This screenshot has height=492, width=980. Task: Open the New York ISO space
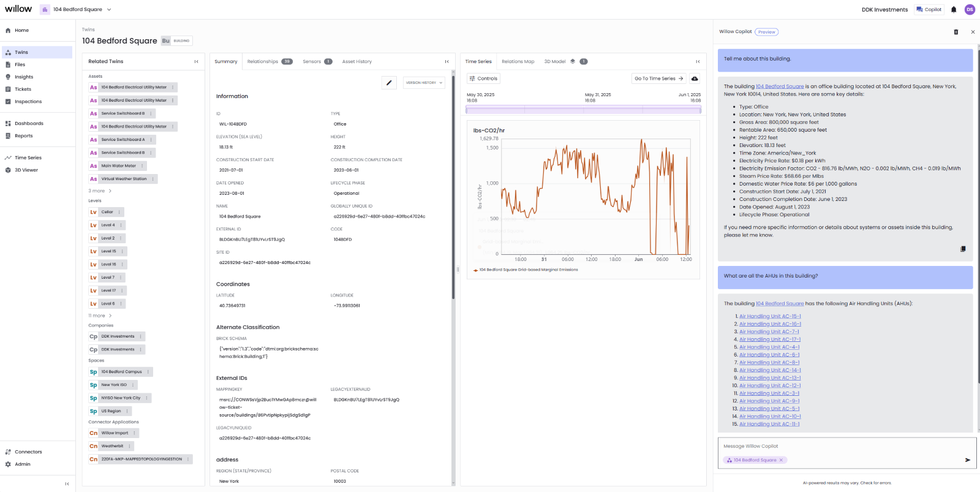(113, 385)
